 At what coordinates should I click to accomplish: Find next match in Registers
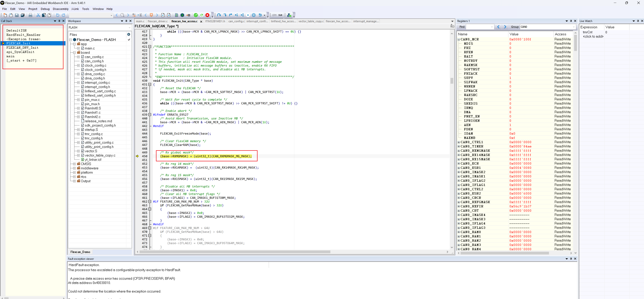click(505, 27)
